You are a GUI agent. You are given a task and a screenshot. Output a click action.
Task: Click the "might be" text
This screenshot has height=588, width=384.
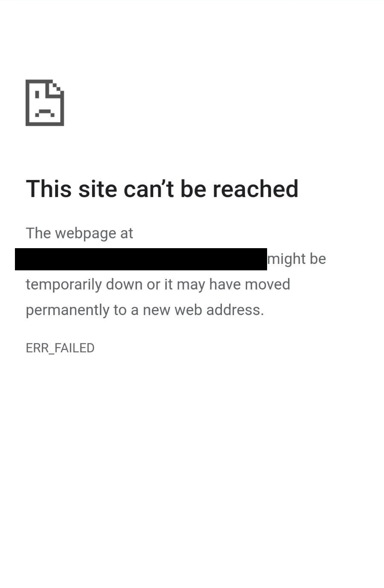click(x=297, y=259)
